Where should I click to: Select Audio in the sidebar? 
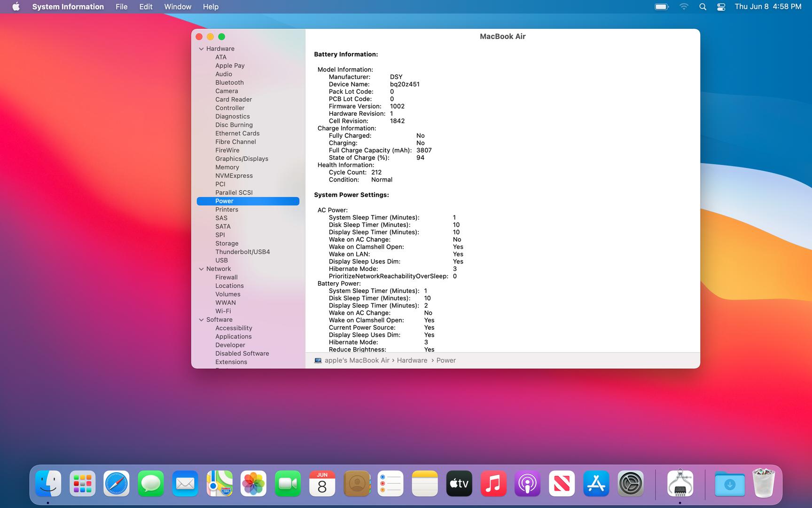[224, 74]
